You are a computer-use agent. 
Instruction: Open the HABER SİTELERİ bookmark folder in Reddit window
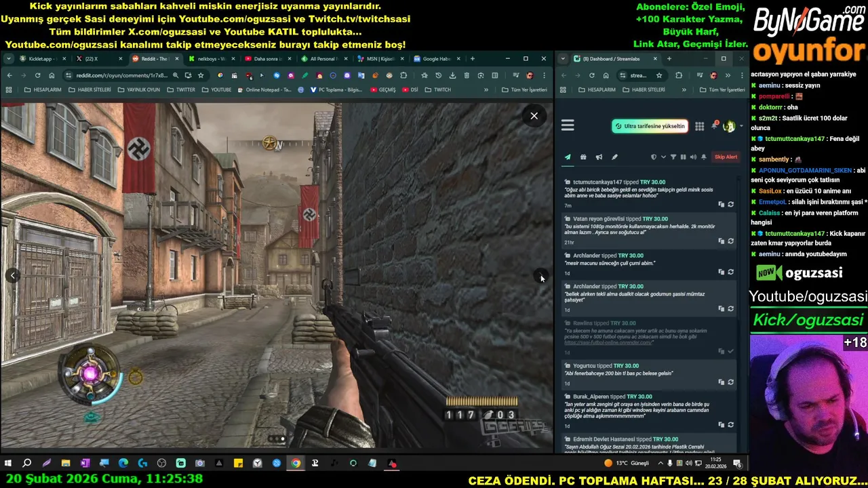click(89, 89)
